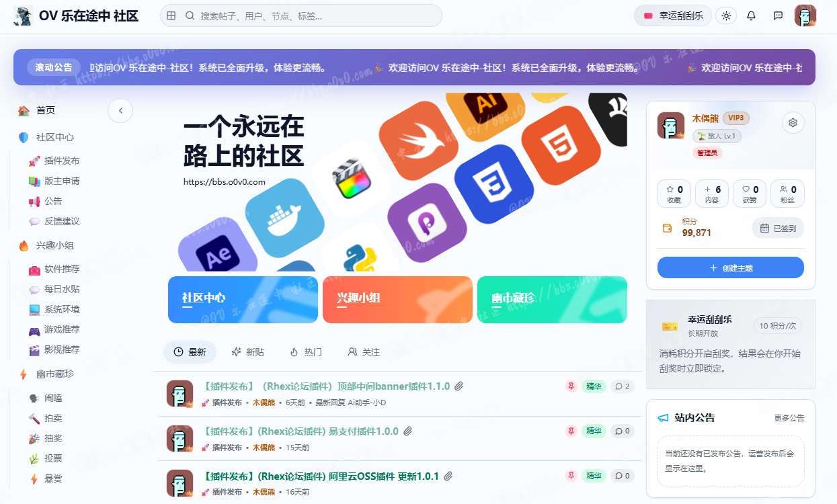Open the https://bbs.o0v0.com link on banner
This screenshot has height=504, width=837.
[225, 182]
